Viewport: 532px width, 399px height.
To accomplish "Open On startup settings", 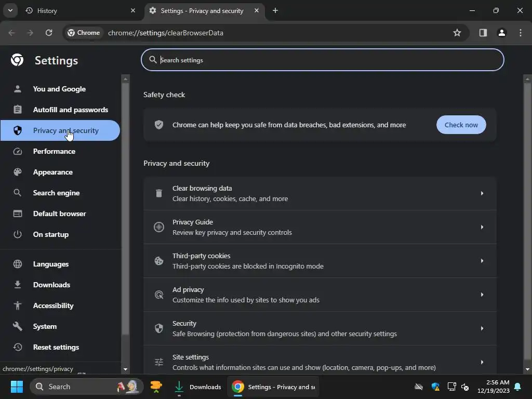I will 60,234.
